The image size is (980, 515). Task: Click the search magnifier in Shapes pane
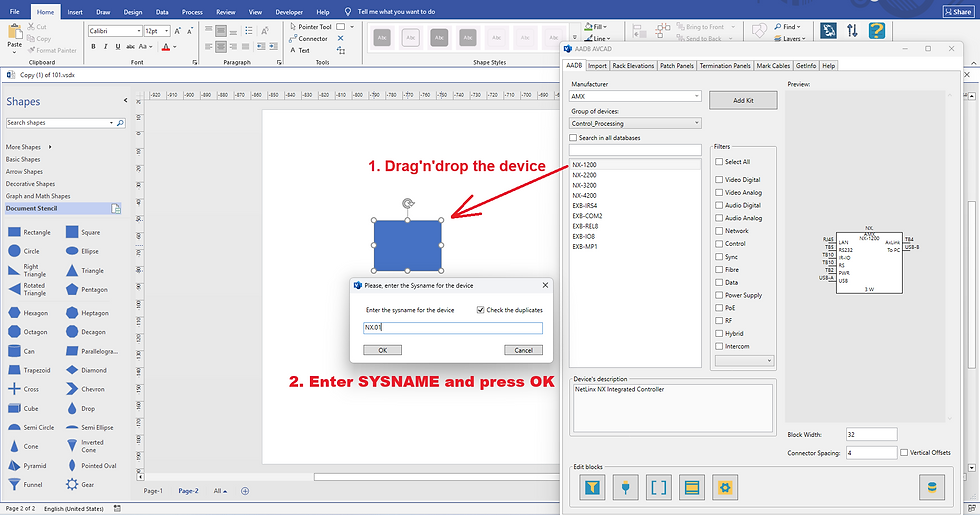(x=121, y=123)
